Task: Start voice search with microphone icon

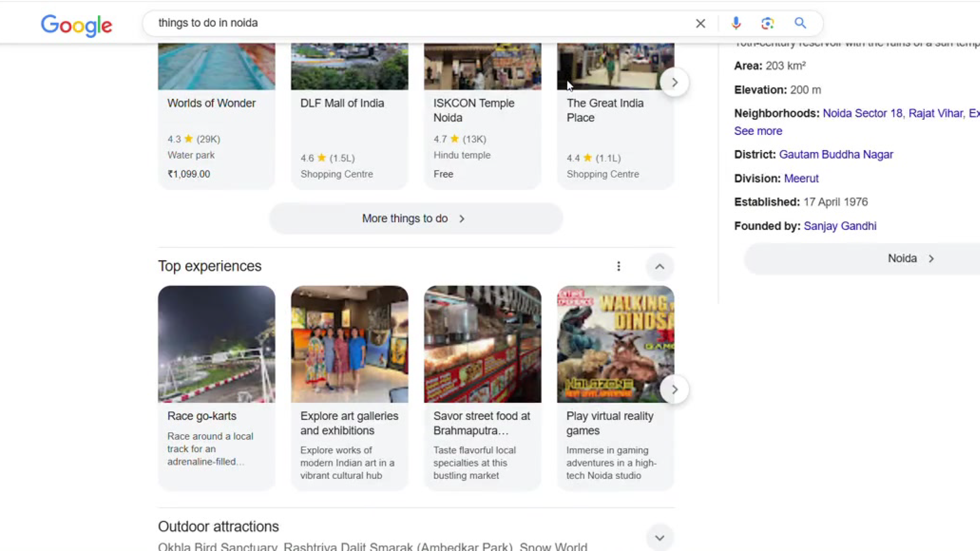Action: [x=736, y=24]
